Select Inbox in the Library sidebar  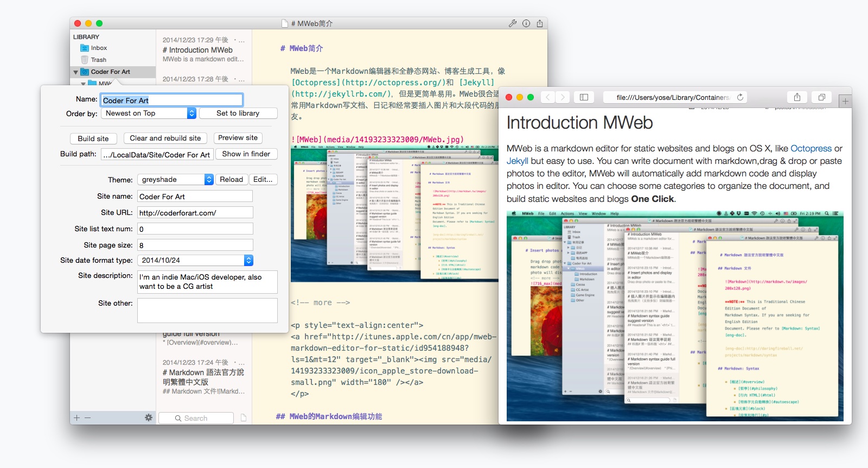tap(99, 48)
